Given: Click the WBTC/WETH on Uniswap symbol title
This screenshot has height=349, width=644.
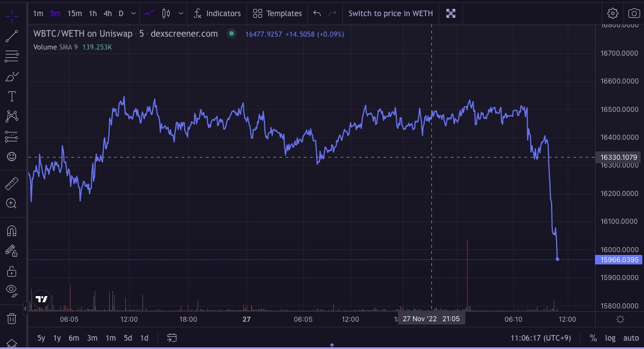Looking at the screenshot, I should pos(82,33).
